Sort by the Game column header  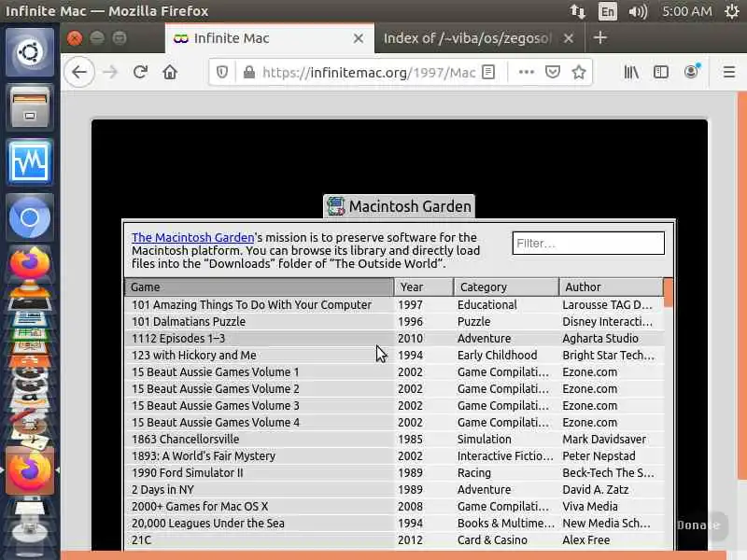click(260, 287)
